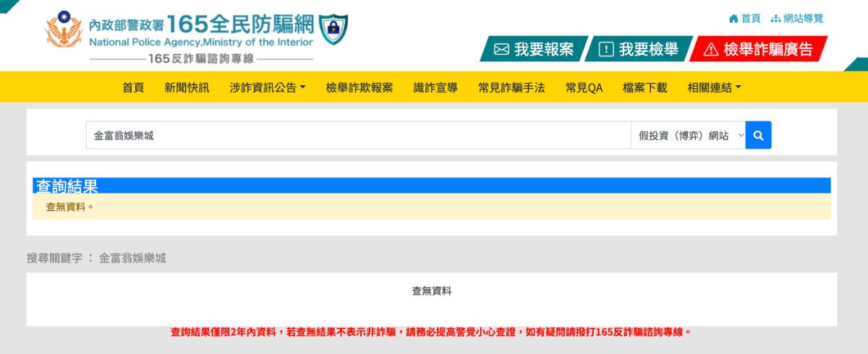Select 檢舉詐欺報案 in the nav bar

pos(359,87)
